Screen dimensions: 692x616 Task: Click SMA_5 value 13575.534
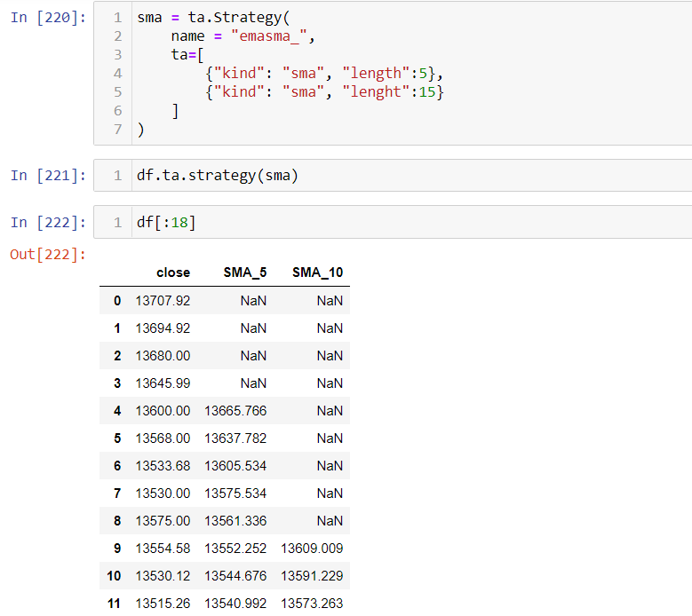(235, 494)
